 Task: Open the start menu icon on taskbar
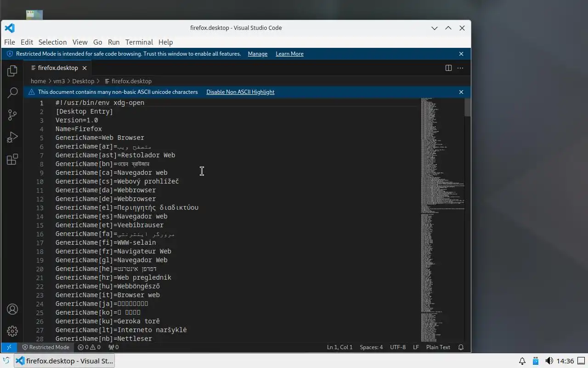tap(6, 361)
